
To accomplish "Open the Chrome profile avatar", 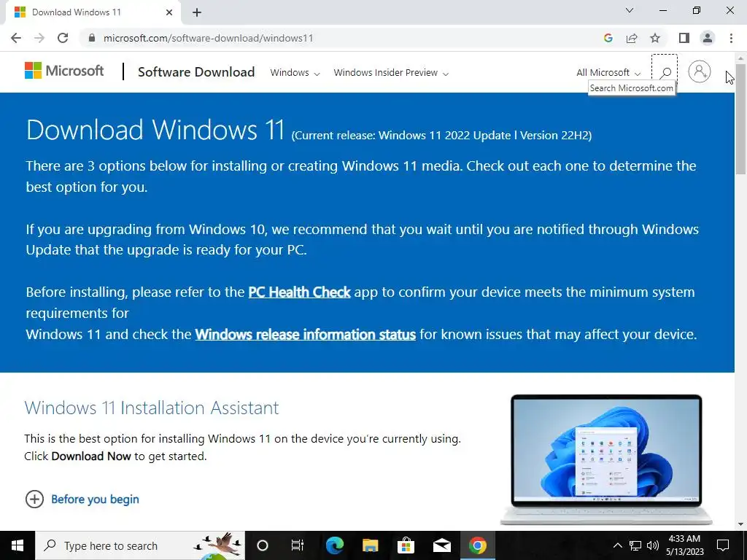I will [x=708, y=38].
